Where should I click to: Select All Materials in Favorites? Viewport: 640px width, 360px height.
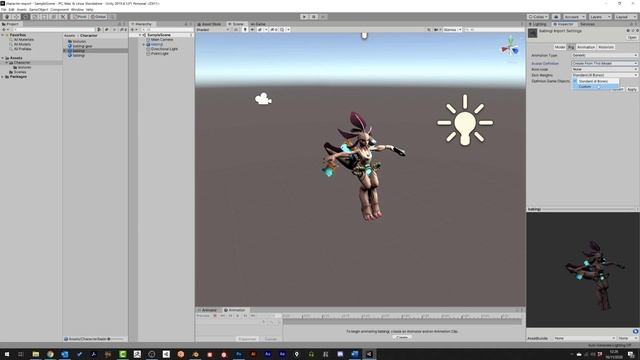coord(24,40)
